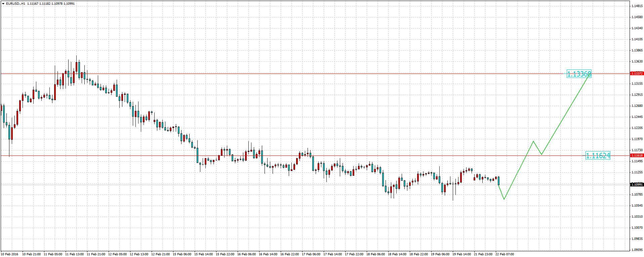Click the red 1.13372 price axis tag

tap(637, 73)
